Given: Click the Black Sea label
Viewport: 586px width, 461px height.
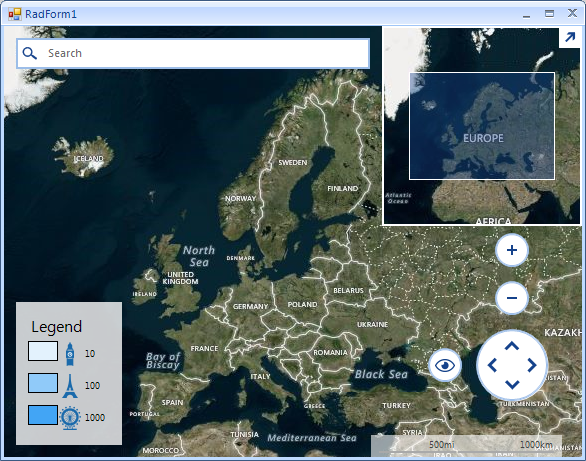Looking at the screenshot, I should [381, 374].
